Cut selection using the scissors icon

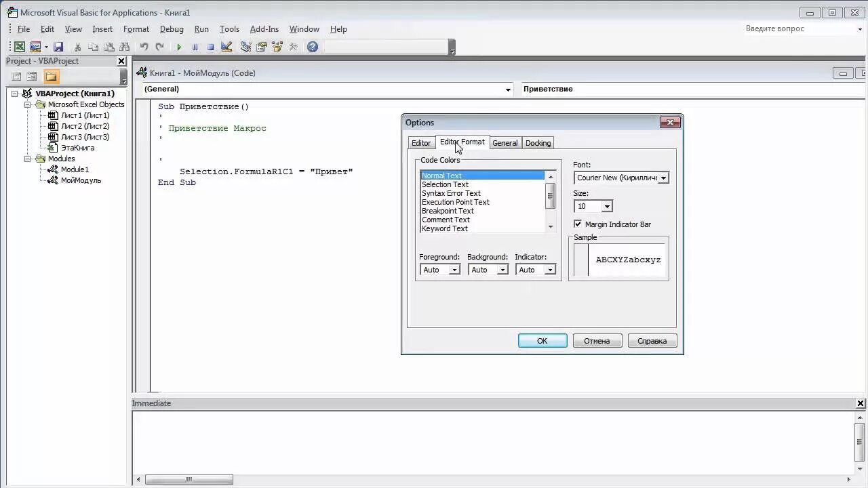(x=77, y=47)
